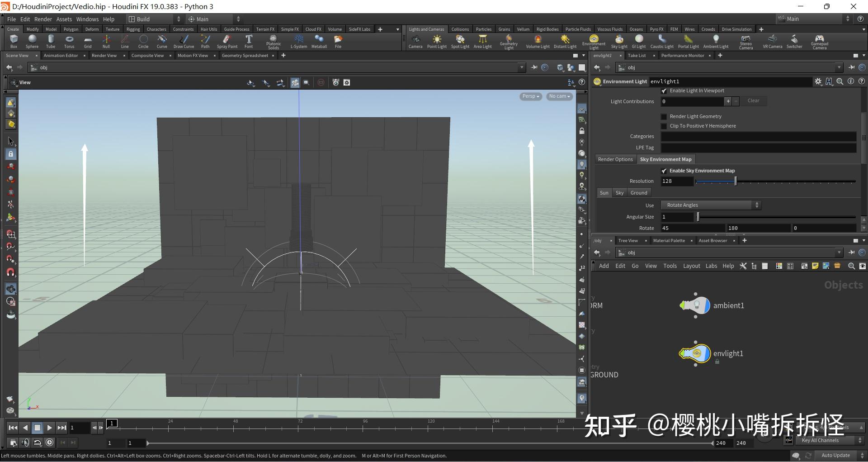This screenshot has height=462, width=868.
Task: Open the Assets menu
Action: point(64,19)
